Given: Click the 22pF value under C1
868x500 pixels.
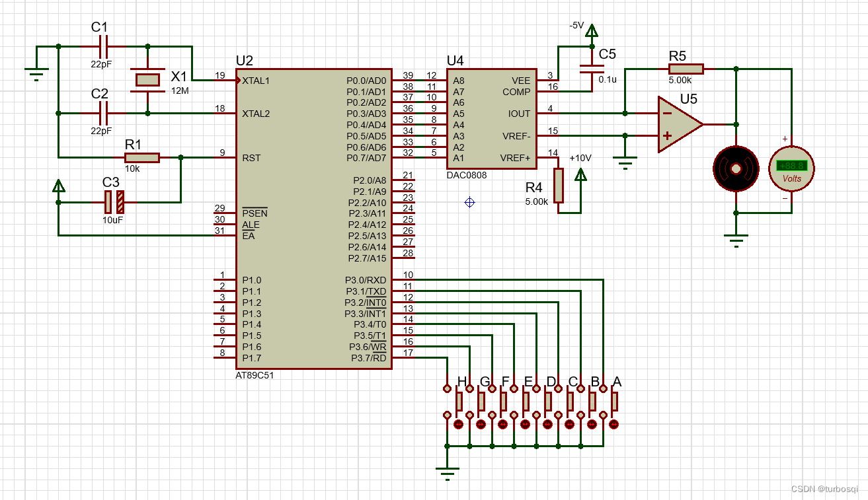Looking at the screenshot, I should (101, 65).
